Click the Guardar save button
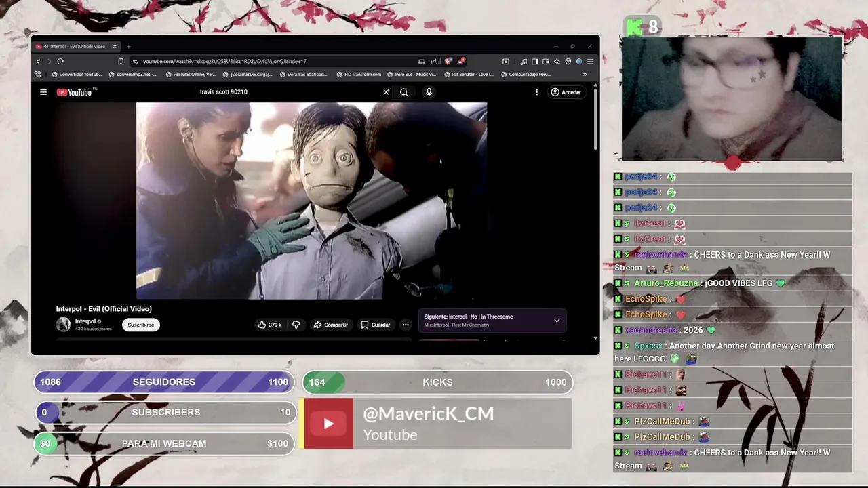The height and width of the screenshot is (488, 868). point(376,325)
